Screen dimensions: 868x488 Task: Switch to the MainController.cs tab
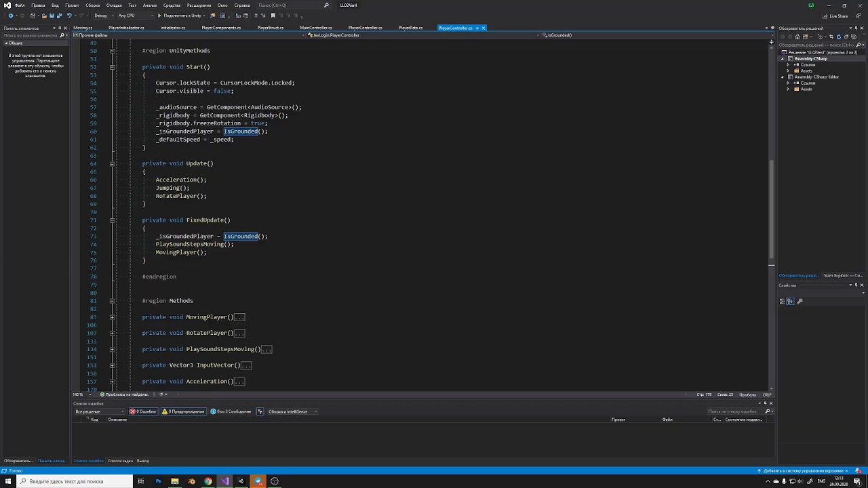[x=316, y=28]
